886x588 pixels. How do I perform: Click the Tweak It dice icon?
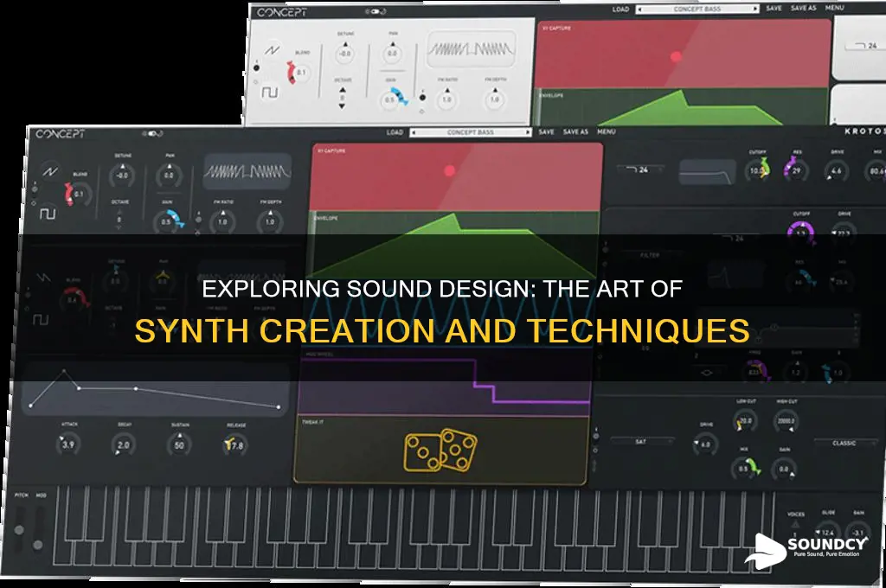tap(440, 451)
